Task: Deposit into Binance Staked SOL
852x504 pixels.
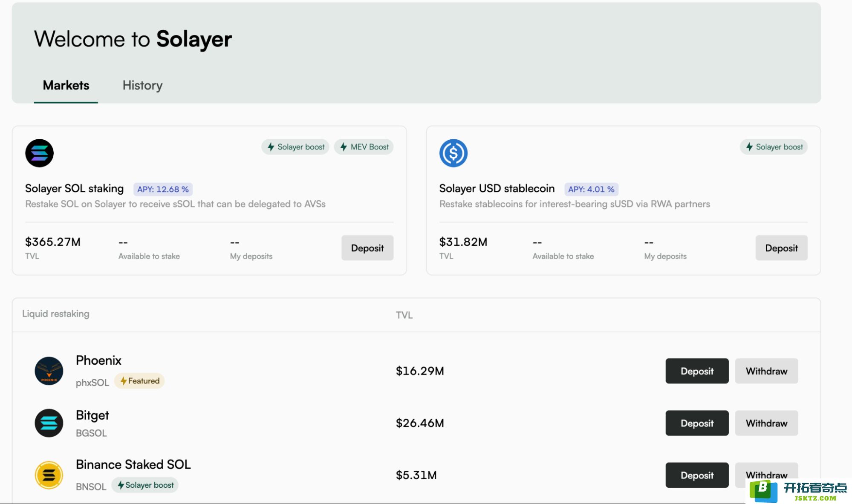Action: [697, 475]
